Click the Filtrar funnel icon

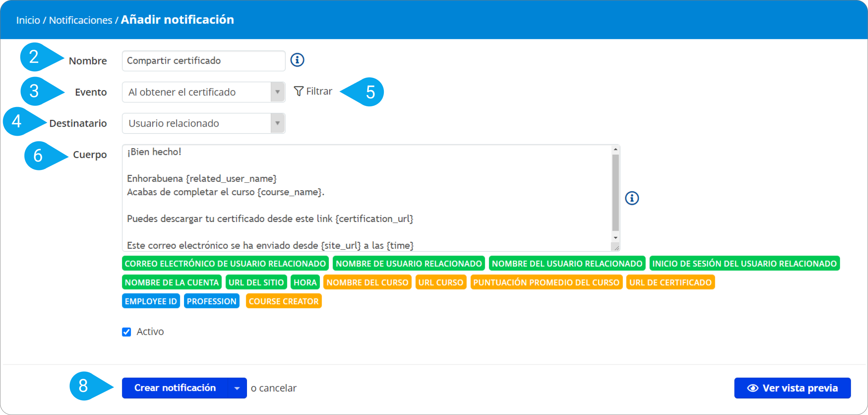coord(299,91)
